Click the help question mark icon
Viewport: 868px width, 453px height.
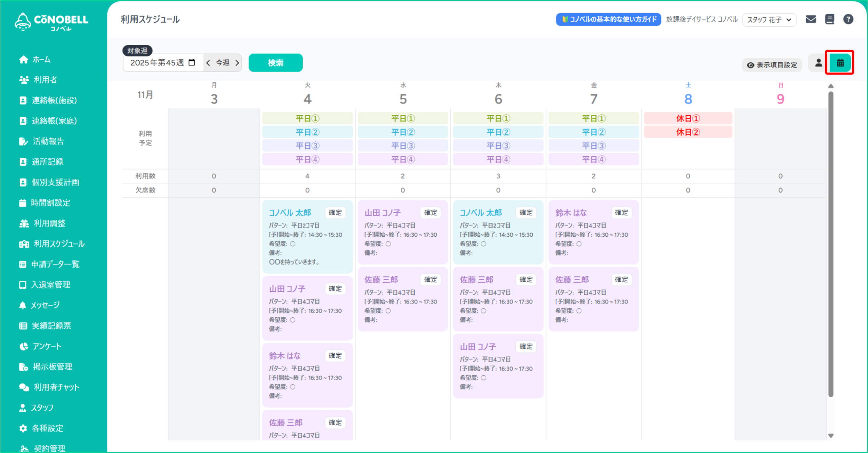tap(848, 19)
